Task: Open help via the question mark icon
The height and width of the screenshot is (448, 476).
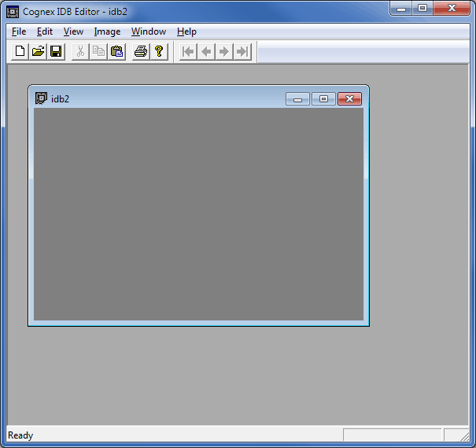Action: [x=159, y=51]
